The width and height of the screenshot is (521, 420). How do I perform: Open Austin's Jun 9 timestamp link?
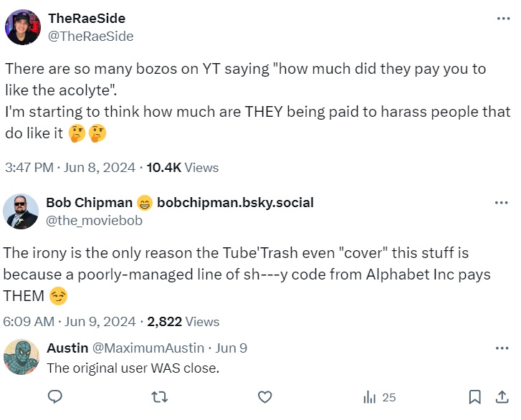(231, 348)
